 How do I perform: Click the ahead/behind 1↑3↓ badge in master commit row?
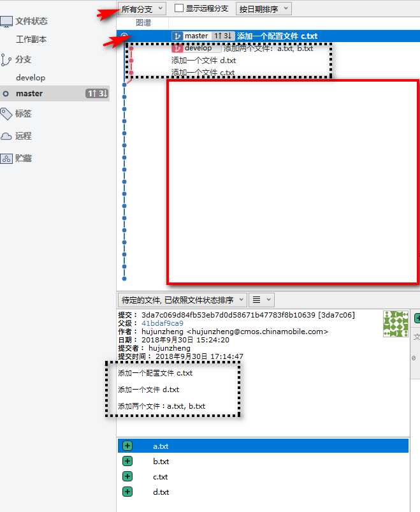pos(223,36)
